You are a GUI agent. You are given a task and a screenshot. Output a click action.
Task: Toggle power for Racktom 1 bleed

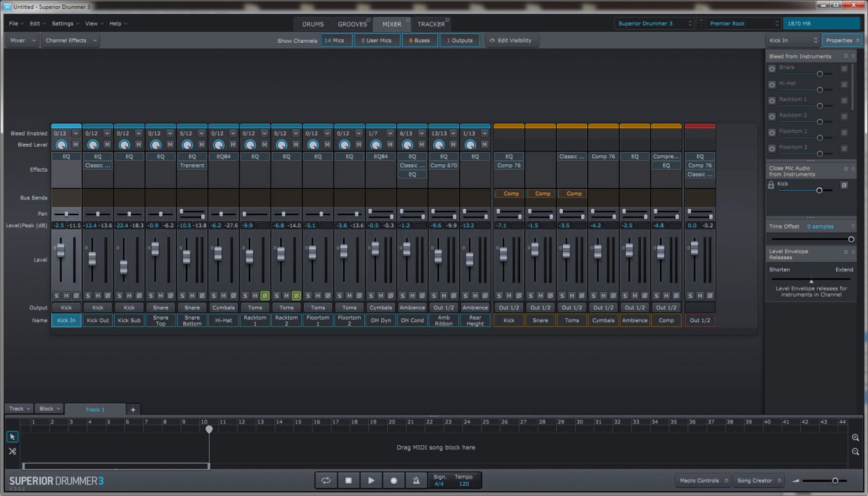772,100
